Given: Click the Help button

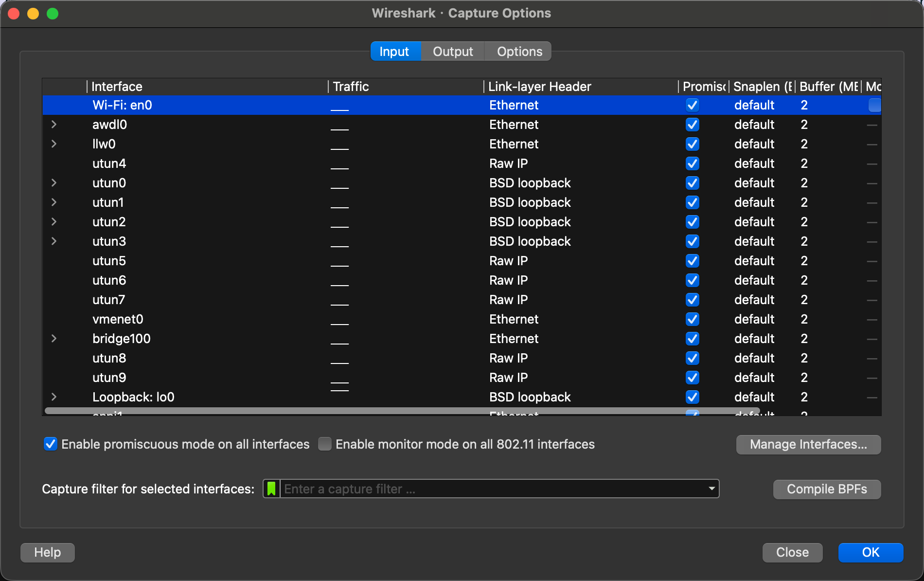Looking at the screenshot, I should pos(48,552).
